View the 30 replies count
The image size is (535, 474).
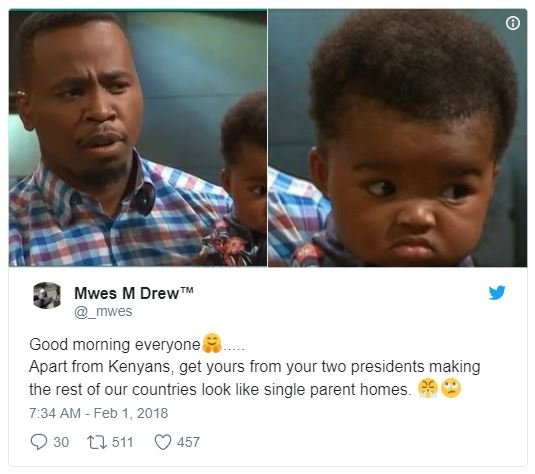click(61, 442)
